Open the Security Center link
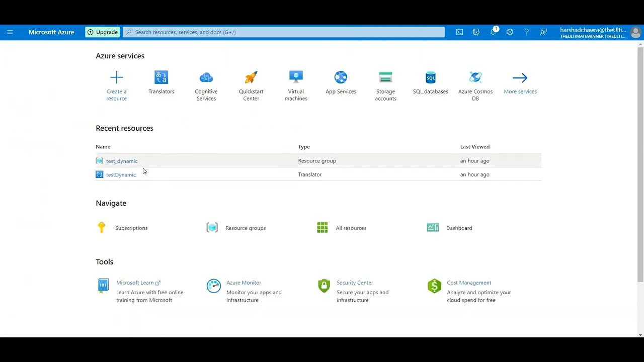Image resolution: width=644 pixels, height=362 pixels. point(355,283)
